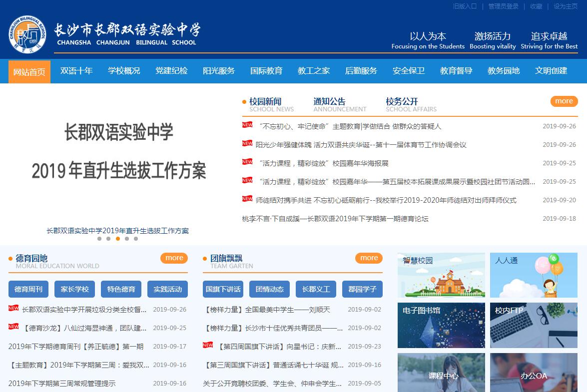Click the 国旗下讲话 button
Image resolution: width=587 pixels, height=392 pixels.
223,289
